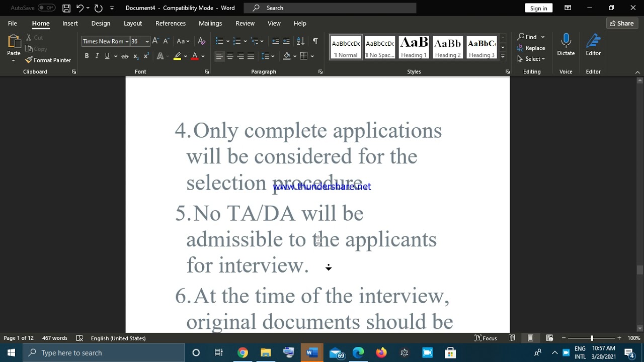Justify the text alignment

click(251, 56)
